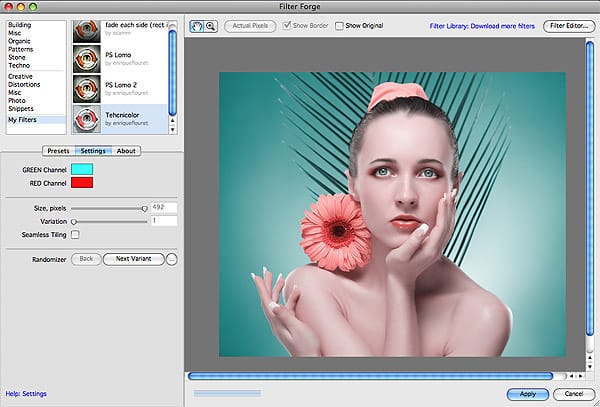Click the filter list scroll-down arrow
This screenshot has height=407, width=600.
[x=173, y=129]
